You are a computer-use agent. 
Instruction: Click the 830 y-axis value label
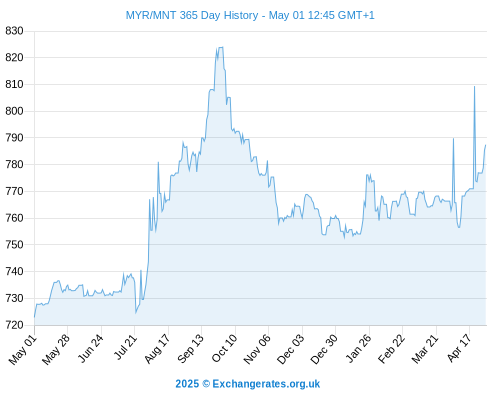(14, 31)
